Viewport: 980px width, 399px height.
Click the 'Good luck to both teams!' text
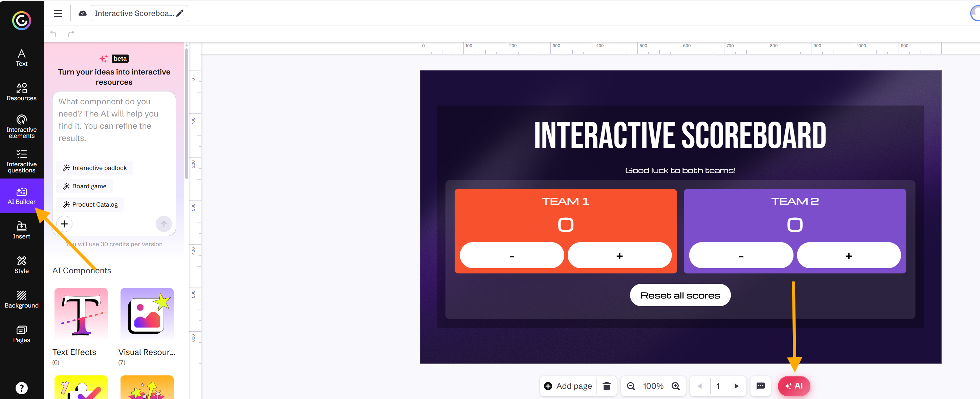tap(680, 171)
